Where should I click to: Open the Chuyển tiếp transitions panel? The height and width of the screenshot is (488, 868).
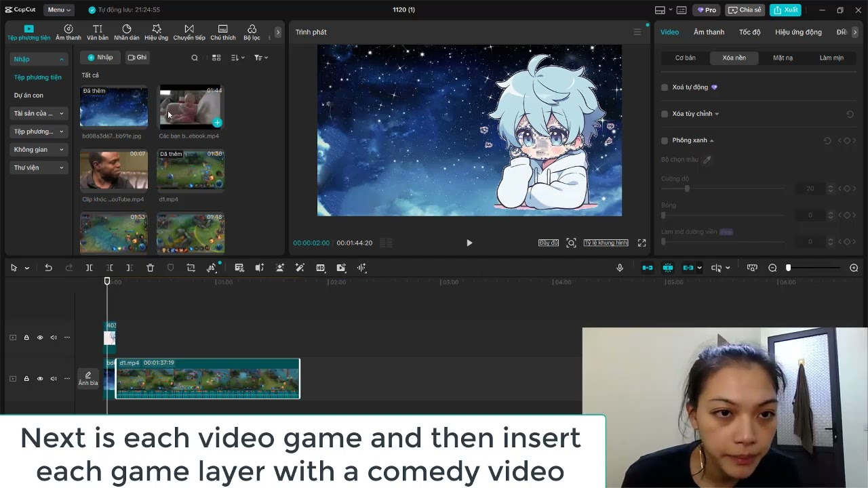189,32
